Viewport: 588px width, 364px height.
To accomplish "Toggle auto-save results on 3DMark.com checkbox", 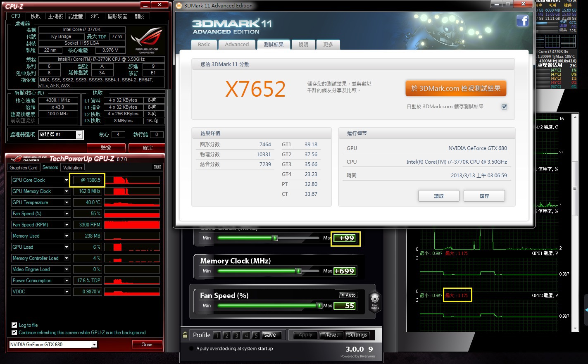I will [x=504, y=107].
